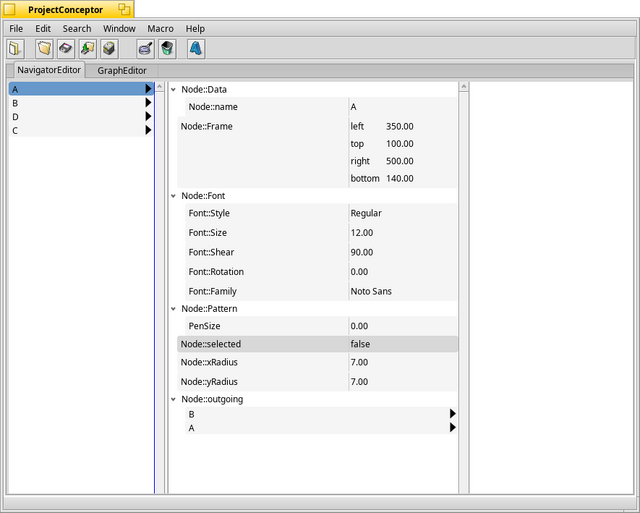Click the Node::name value A
The height and width of the screenshot is (513, 640).
[x=353, y=107]
